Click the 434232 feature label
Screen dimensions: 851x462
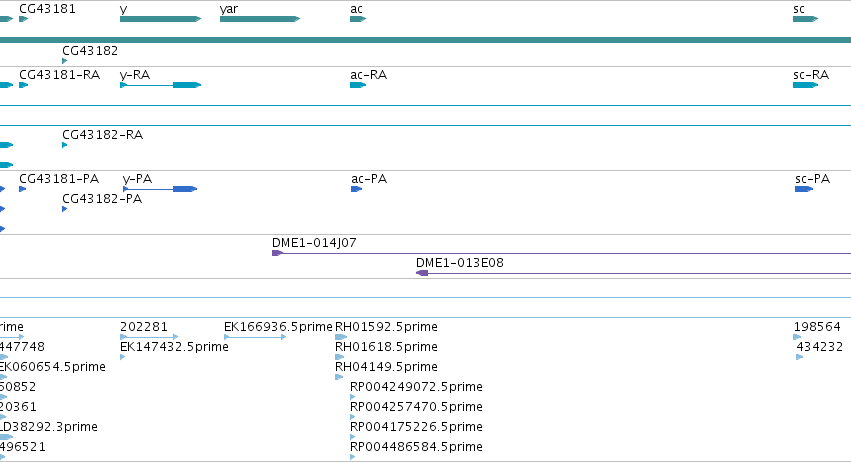tap(820, 346)
